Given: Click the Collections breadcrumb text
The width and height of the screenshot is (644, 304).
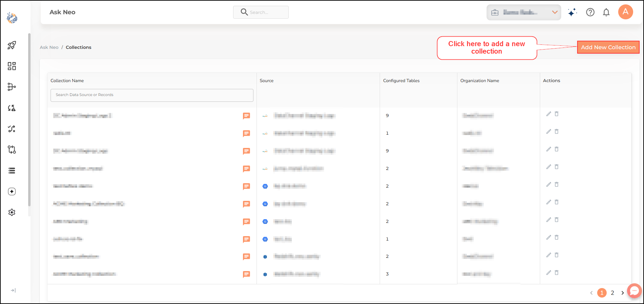Looking at the screenshot, I should pyautogui.click(x=78, y=47).
